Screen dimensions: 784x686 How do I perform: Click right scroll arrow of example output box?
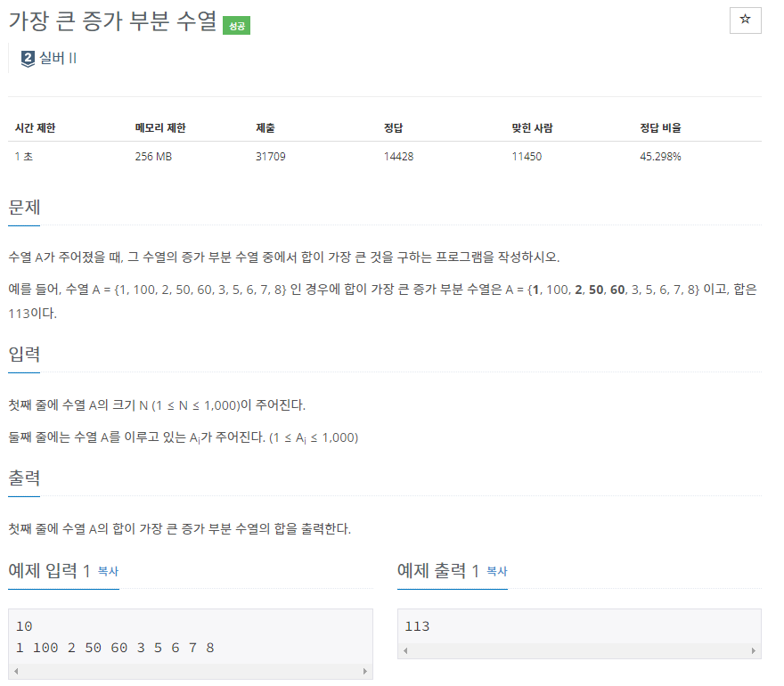click(754, 650)
